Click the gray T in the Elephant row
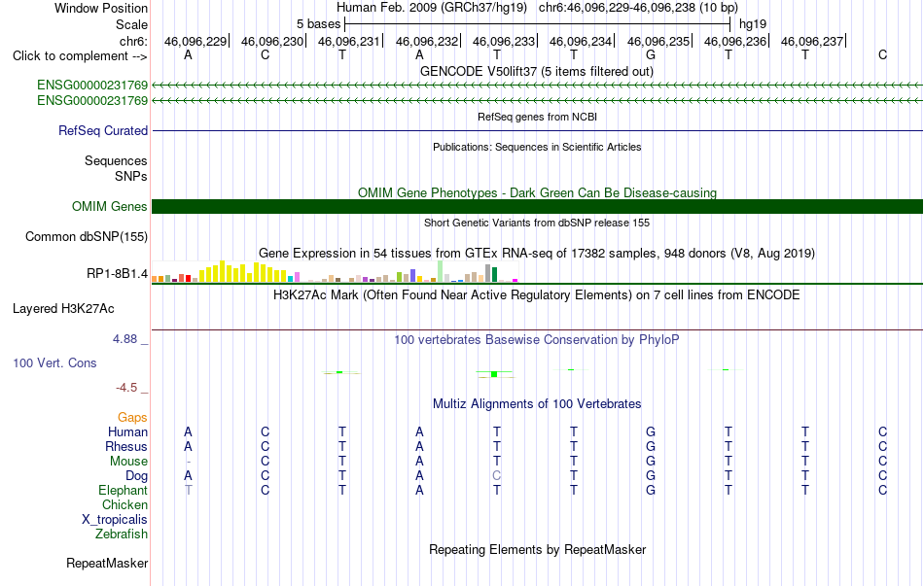 pyautogui.click(x=188, y=490)
